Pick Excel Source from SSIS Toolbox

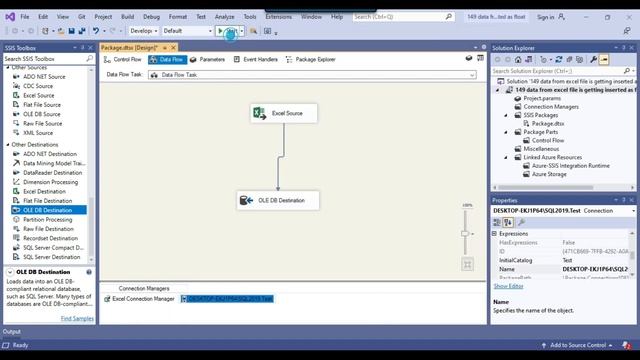point(38,96)
